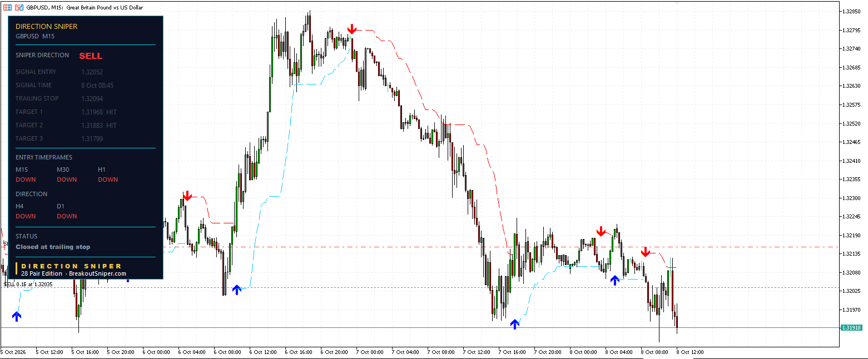Click the DOWN status under M15
868x359 pixels.
click(x=26, y=179)
